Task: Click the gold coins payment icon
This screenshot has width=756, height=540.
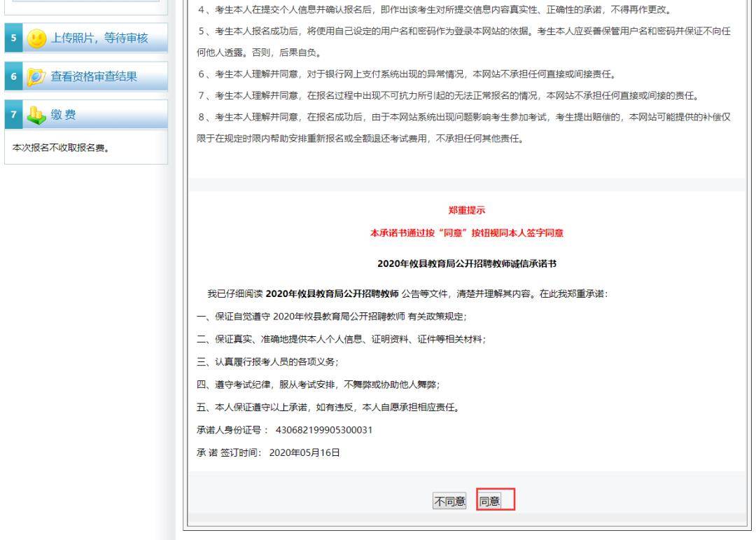Action: click(x=36, y=115)
